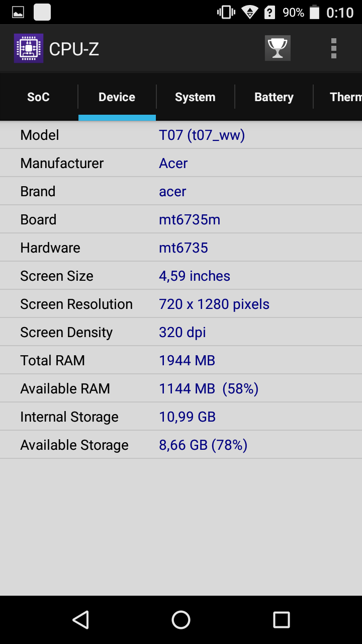Screen dimensions: 362x644
Task: Open the partially visible Thermal tab
Action: click(338, 97)
